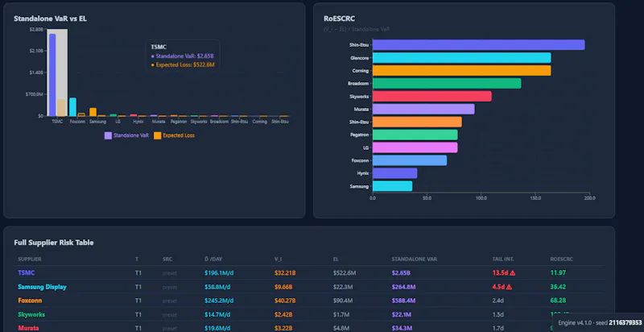Sort by the SRC column header
The height and width of the screenshot is (332, 644).
pos(167,259)
